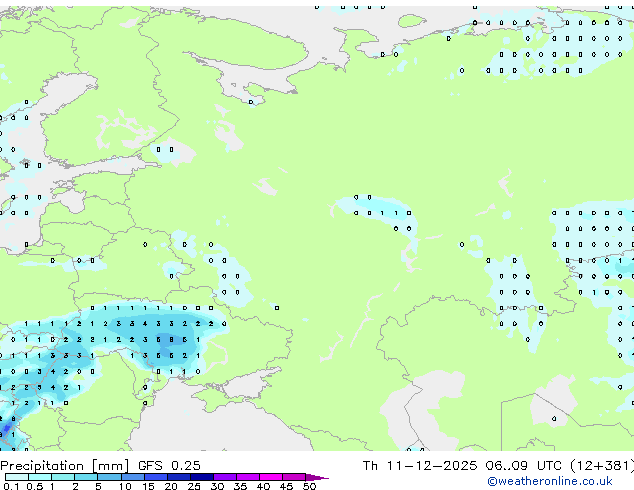Click the 20–25 mm legend color swatch

point(178,477)
